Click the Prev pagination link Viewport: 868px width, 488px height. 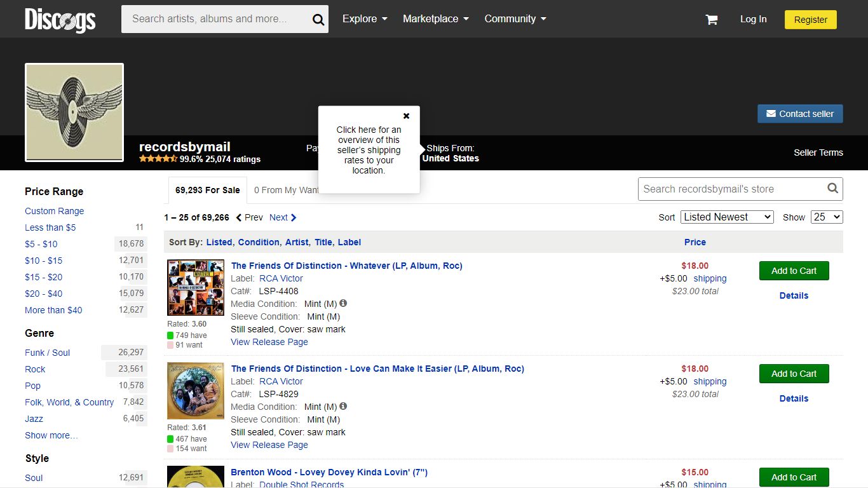click(x=249, y=217)
